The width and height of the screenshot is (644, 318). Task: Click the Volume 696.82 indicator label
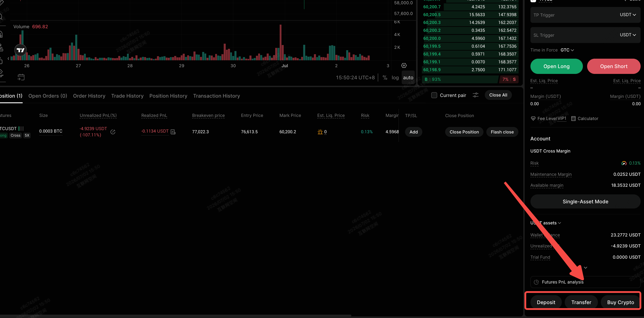pyautogui.click(x=30, y=26)
